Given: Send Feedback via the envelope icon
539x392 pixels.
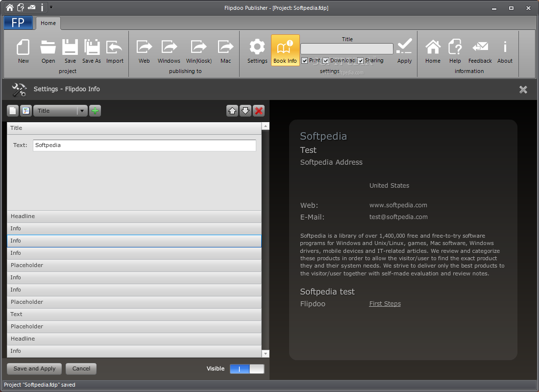Looking at the screenshot, I should [x=480, y=51].
